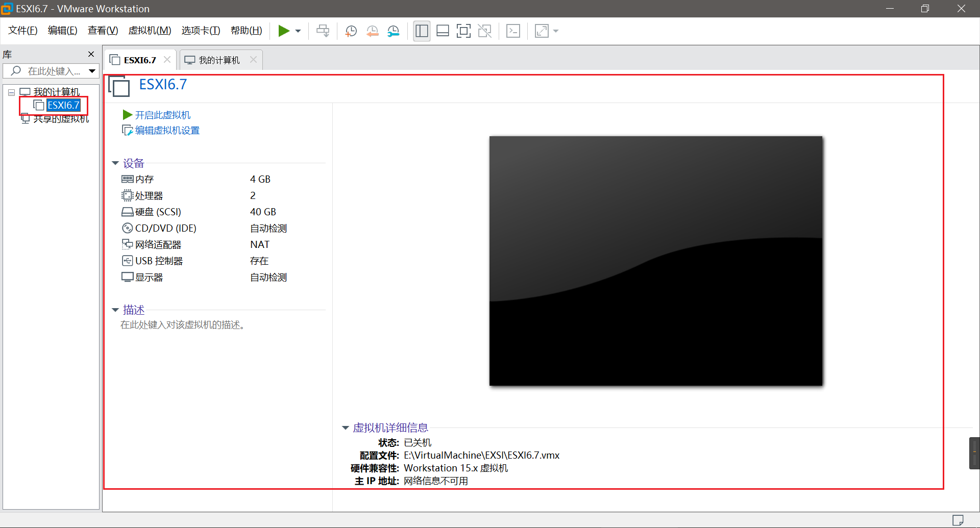Open the 查看(V) menu
Viewport: 980px width, 528px height.
point(103,31)
